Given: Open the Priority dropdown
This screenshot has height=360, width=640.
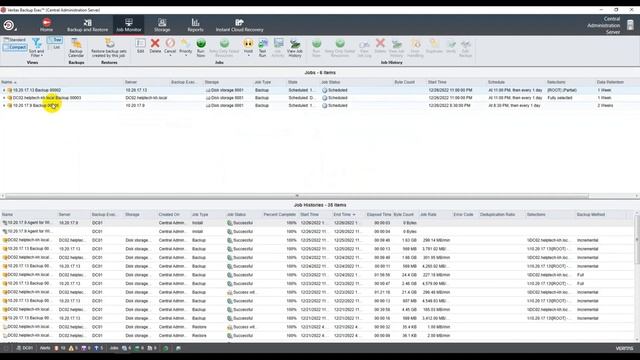Looking at the screenshot, I should point(185,47).
